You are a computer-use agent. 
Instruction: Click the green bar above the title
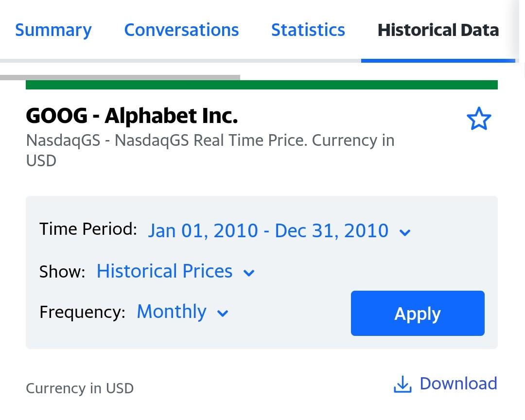262,85
